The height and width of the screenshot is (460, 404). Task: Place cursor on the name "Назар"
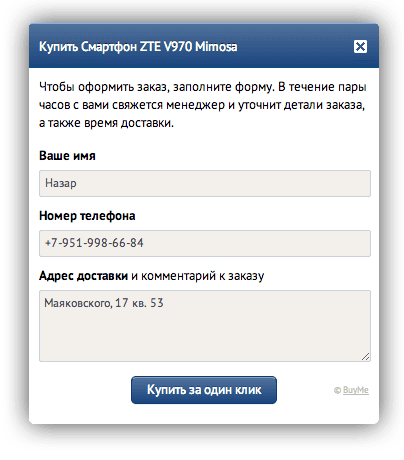[61, 183]
